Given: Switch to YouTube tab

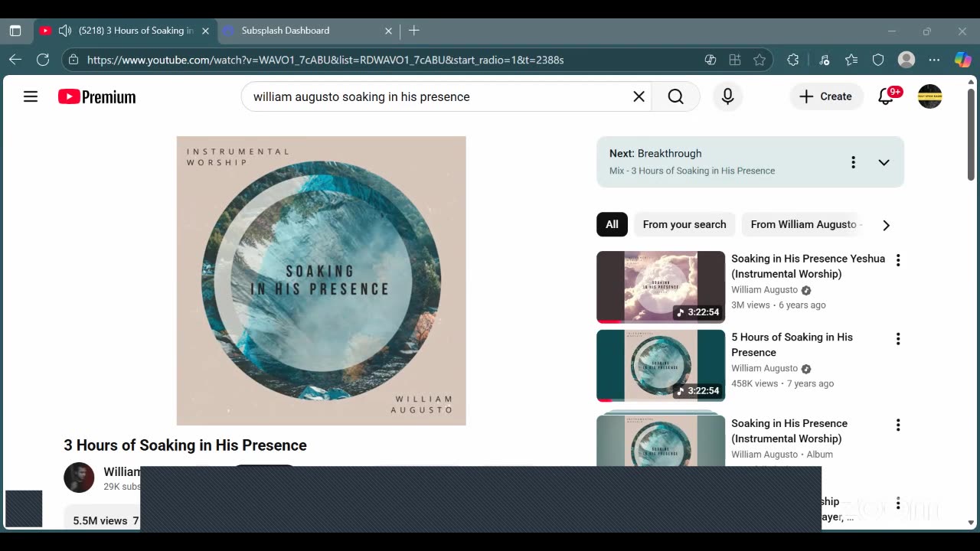Looking at the screenshot, I should point(126,31).
